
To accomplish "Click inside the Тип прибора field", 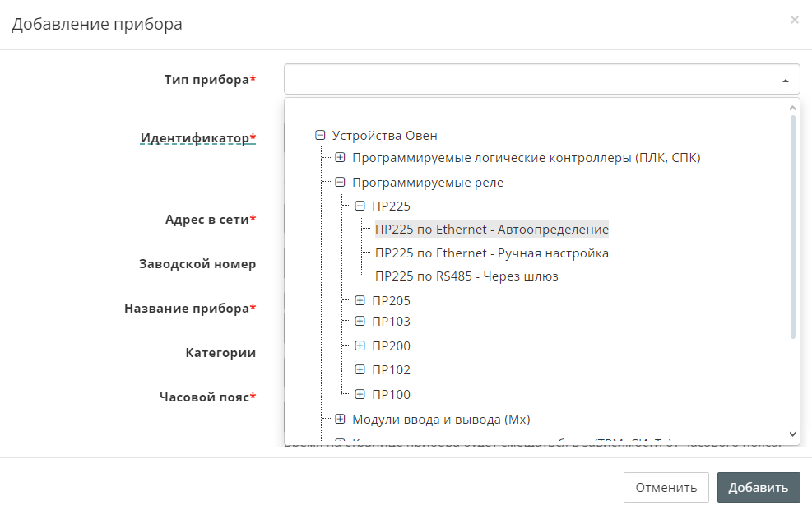I will [x=527, y=80].
